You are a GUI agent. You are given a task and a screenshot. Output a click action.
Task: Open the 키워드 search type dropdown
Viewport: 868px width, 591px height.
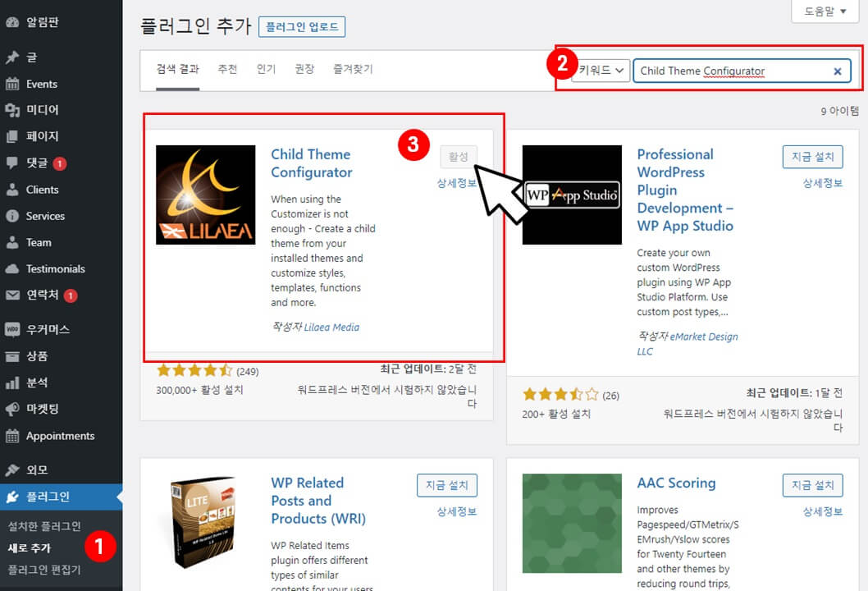pos(601,71)
